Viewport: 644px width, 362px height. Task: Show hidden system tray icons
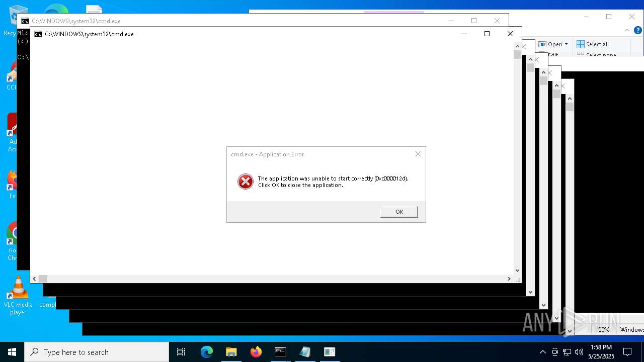(542, 352)
